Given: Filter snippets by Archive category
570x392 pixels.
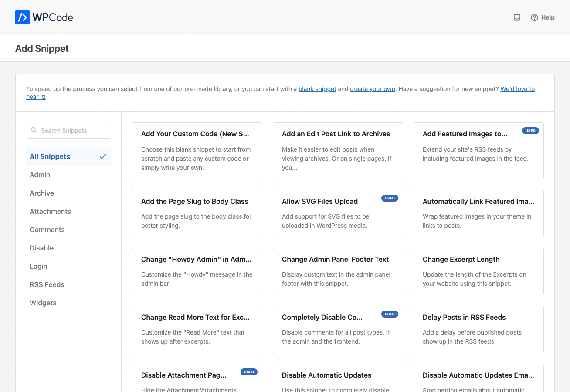Looking at the screenshot, I should [x=42, y=193].
